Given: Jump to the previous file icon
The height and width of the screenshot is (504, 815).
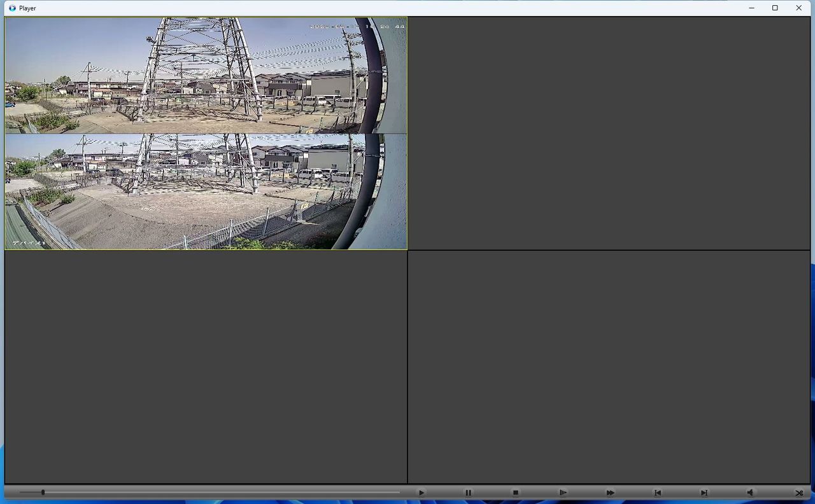Looking at the screenshot, I should coord(658,493).
